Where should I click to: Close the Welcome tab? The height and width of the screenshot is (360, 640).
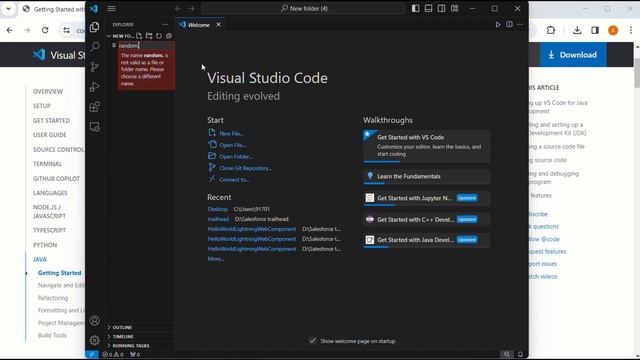tap(218, 24)
